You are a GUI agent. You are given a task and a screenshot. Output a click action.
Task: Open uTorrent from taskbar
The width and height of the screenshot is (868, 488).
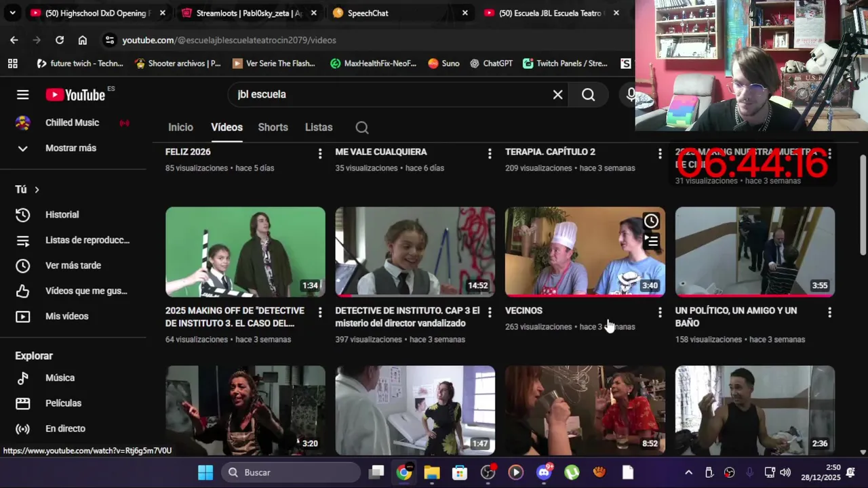(572, 472)
